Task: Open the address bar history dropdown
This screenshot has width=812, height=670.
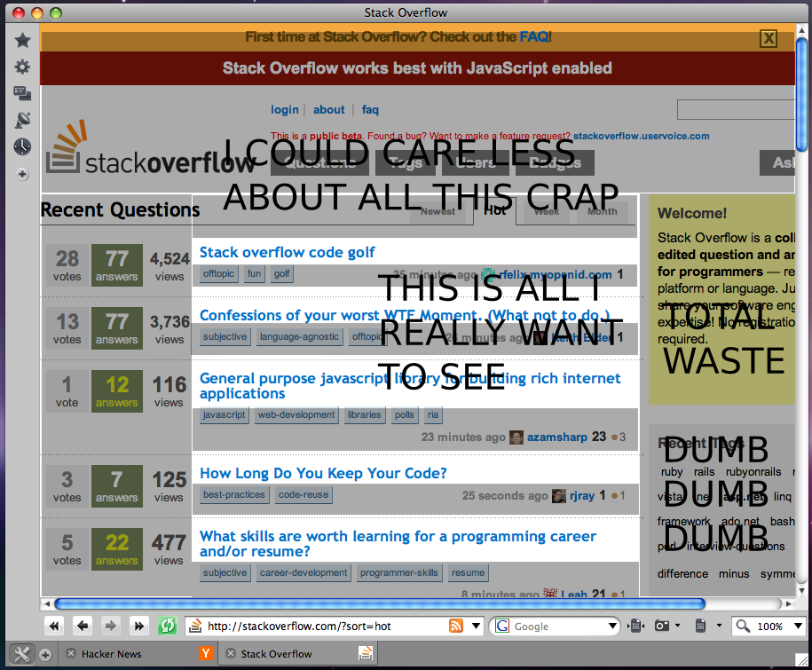Action: tap(476, 626)
